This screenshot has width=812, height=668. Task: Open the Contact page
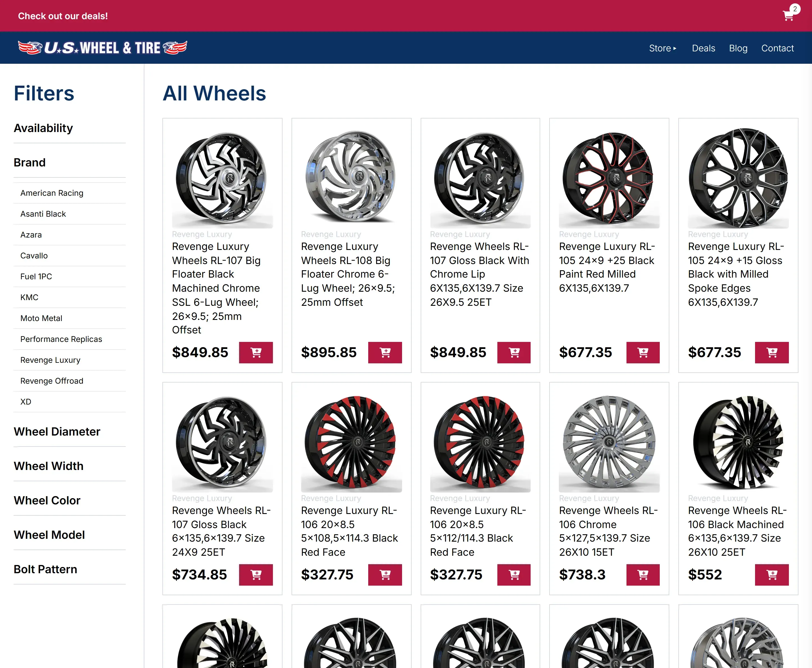pos(777,48)
